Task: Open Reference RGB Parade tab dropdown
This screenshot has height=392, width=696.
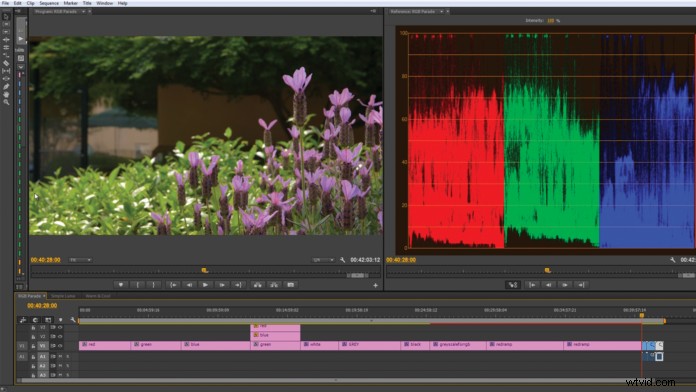Action: 441,11
